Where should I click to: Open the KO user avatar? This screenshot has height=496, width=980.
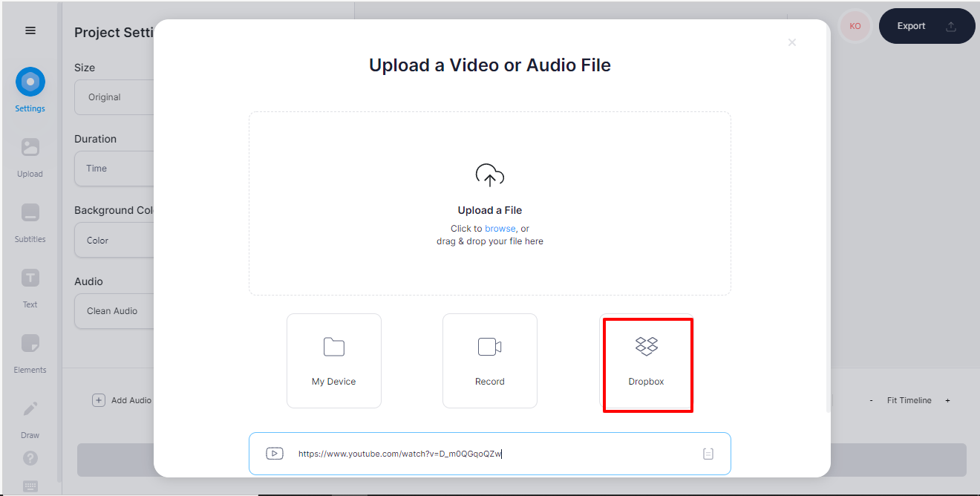[x=855, y=26]
